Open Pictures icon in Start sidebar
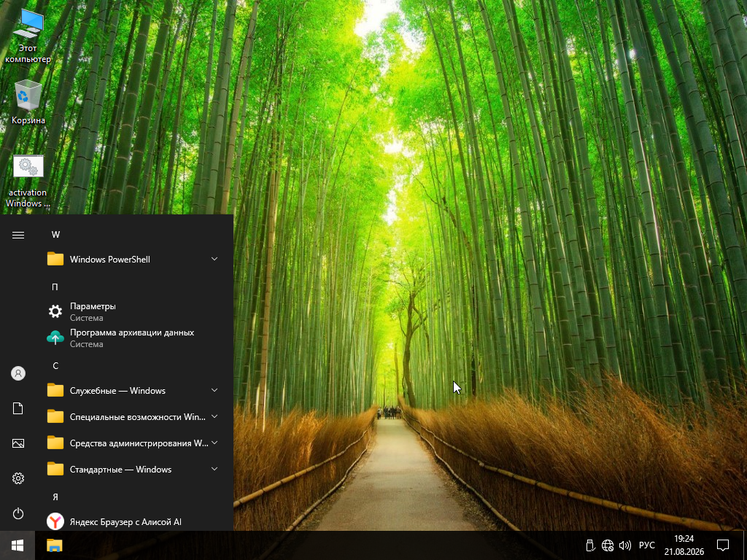 coord(18,443)
